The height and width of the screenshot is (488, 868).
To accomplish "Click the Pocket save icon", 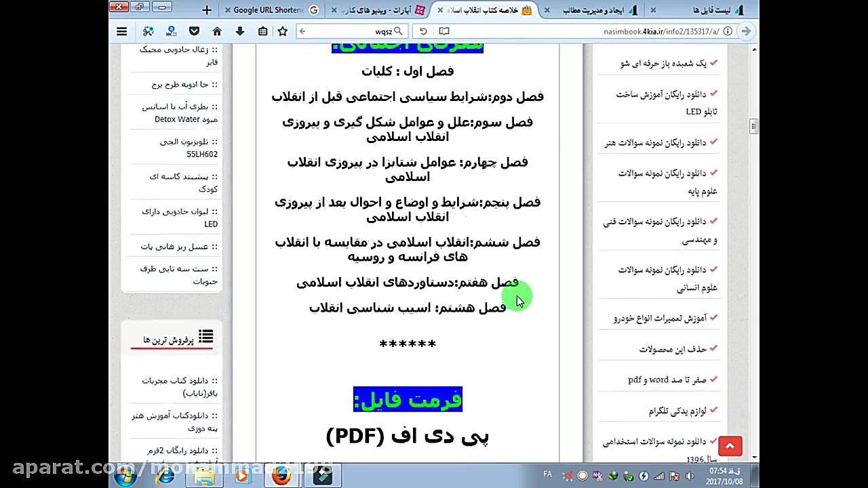I will (194, 31).
